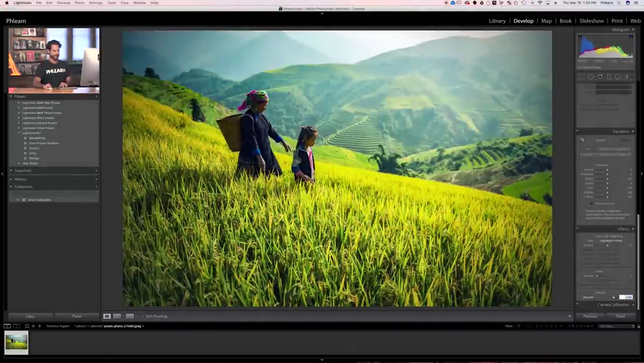644x363 pixels.
Task: Apply the Dreamy preset
Action: click(x=34, y=148)
